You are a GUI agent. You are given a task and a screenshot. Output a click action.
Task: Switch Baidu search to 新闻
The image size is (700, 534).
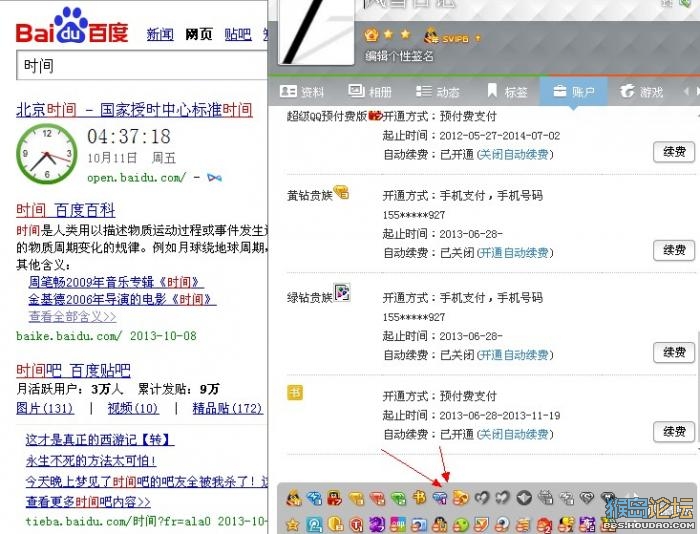pos(160,34)
